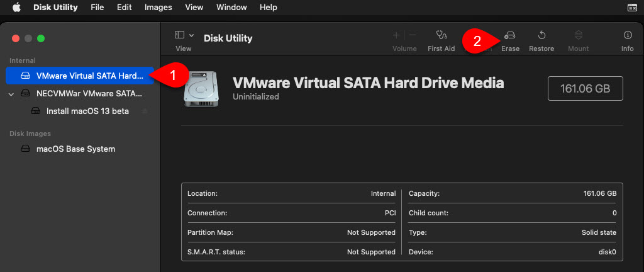Click the Location: label in info table

(203, 193)
